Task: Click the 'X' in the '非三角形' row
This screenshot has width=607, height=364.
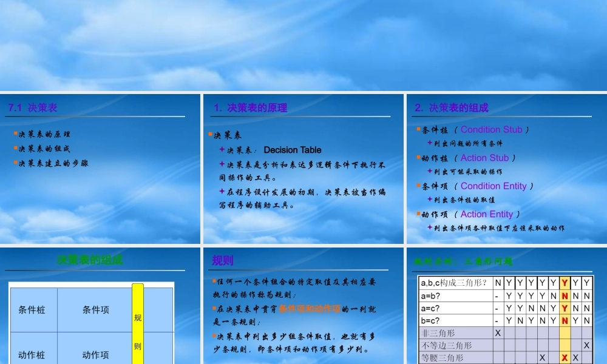Action: (498, 333)
